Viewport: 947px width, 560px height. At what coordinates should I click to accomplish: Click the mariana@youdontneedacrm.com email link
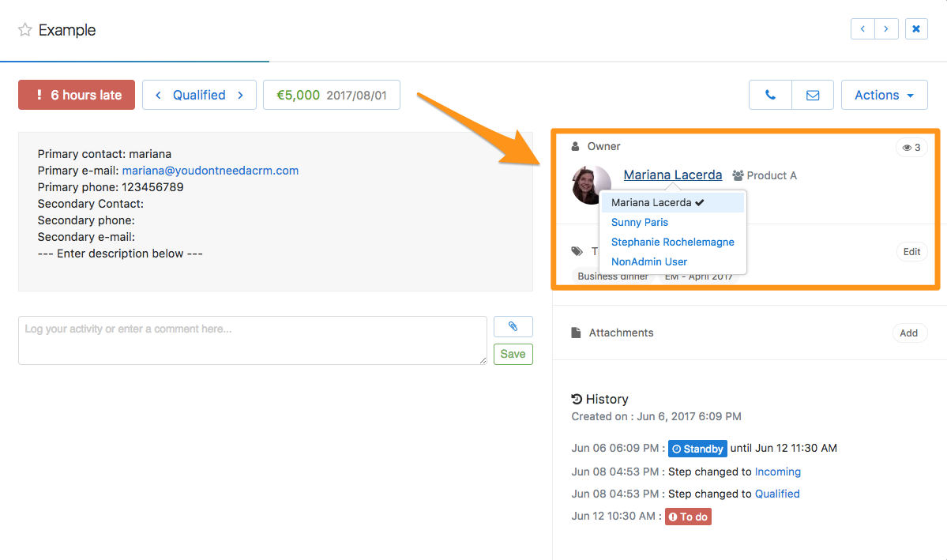210,171
